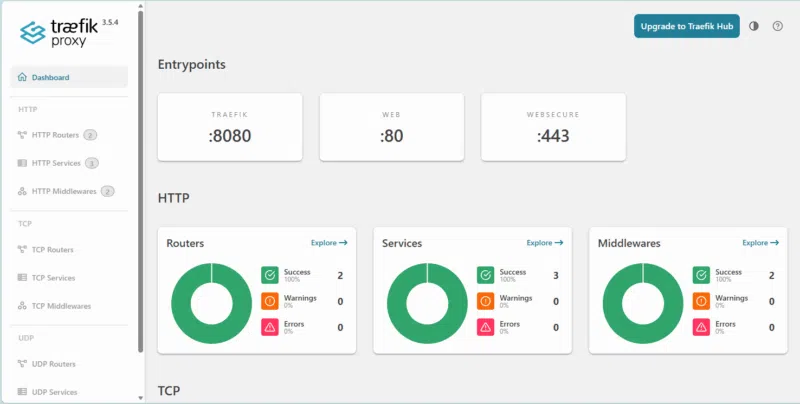This screenshot has height=404, width=800.
Task: Click the Routers Errors red icon
Action: pos(270,327)
